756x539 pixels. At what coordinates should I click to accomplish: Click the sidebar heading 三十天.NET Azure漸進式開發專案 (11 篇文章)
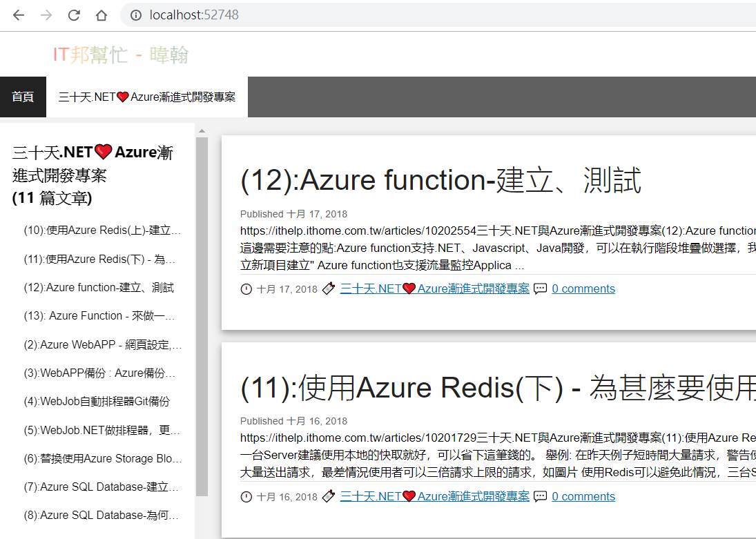point(93,175)
